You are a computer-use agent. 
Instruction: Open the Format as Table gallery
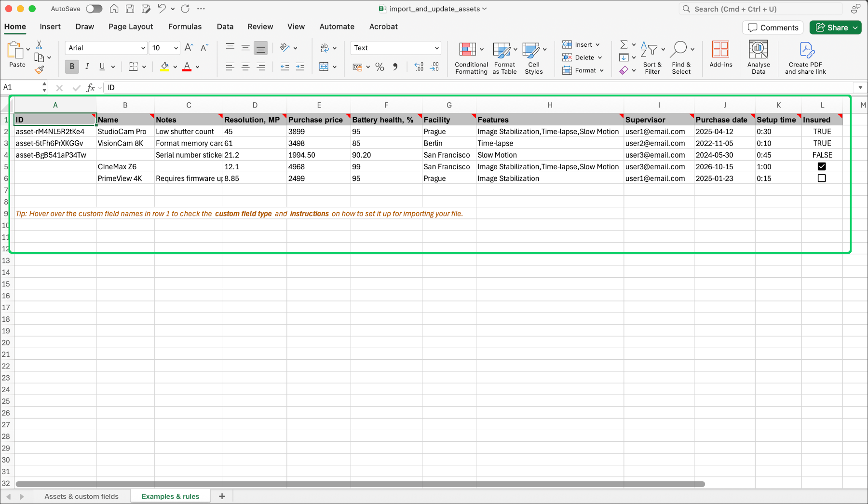pyautogui.click(x=503, y=58)
